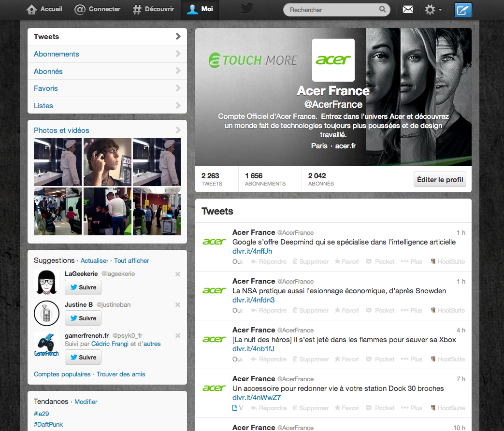
Task: Favorite the Deepmind tweet
Action: [346, 261]
